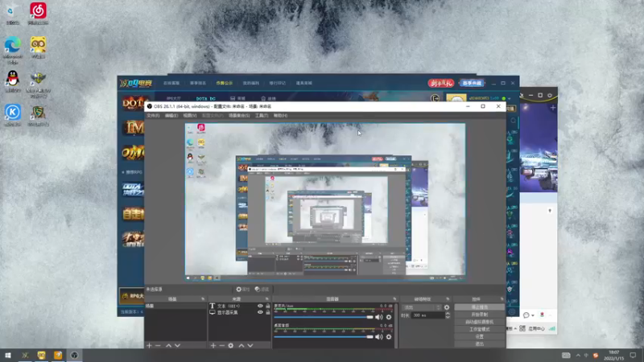Move scene down in OBS scenes list
The height and width of the screenshot is (362, 644).
[x=177, y=346]
